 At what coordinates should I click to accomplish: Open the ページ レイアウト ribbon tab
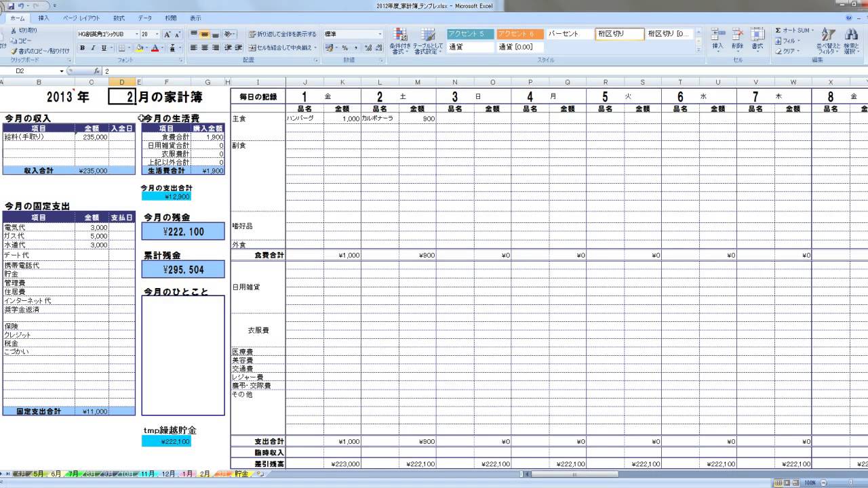tap(81, 18)
